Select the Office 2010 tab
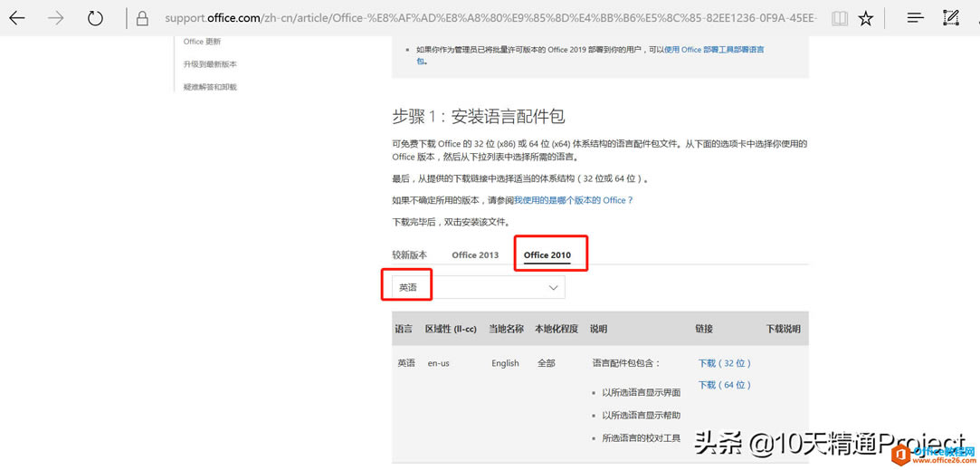Image resolution: width=980 pixels, height=470 pixels. (547, 255)
